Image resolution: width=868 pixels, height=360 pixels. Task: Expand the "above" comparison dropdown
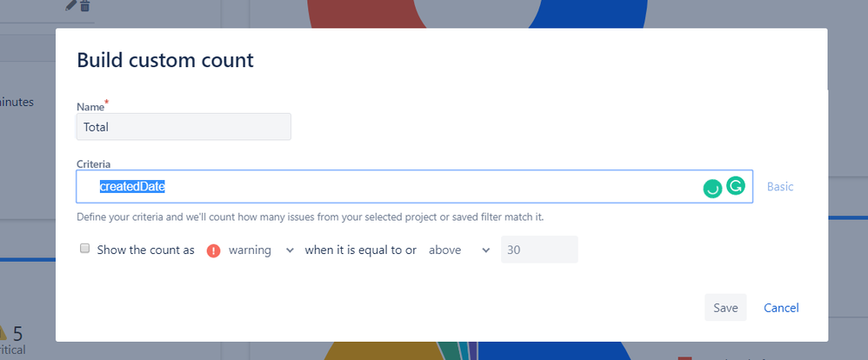tap(459, 250)
